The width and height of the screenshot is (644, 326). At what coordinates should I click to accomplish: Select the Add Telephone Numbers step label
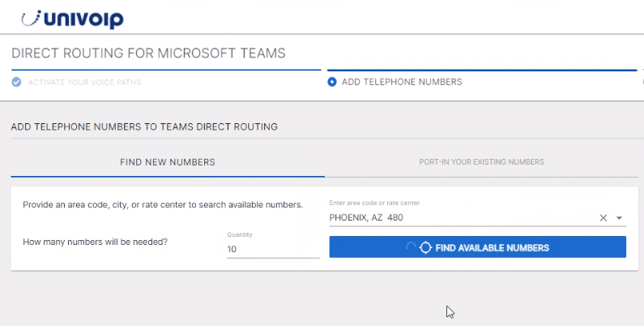pyautogui.click(x=402, y=82)
